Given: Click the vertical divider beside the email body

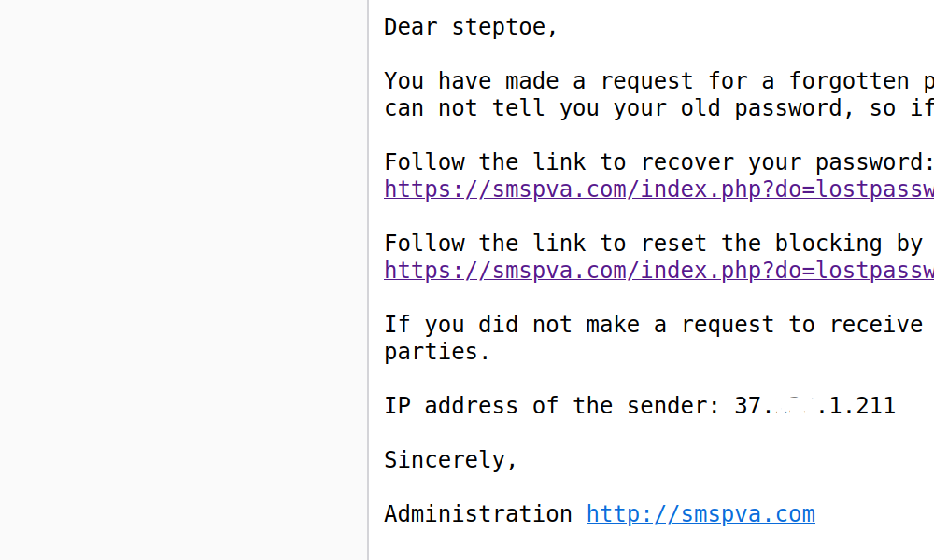Looking at the screenshot, I should 368,280.
